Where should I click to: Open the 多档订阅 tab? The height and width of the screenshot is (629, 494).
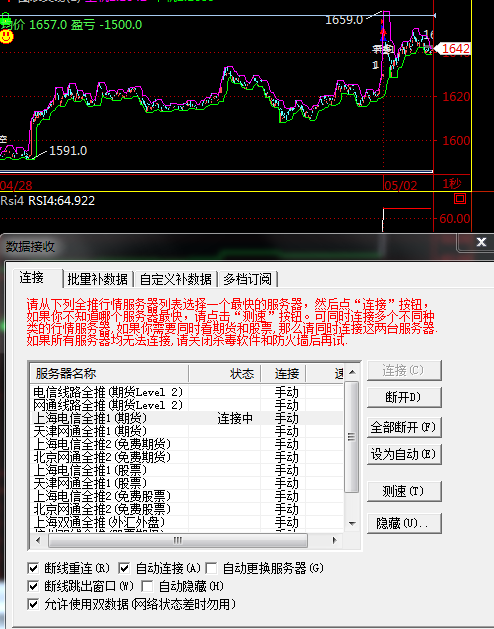[x=248, y=279]
